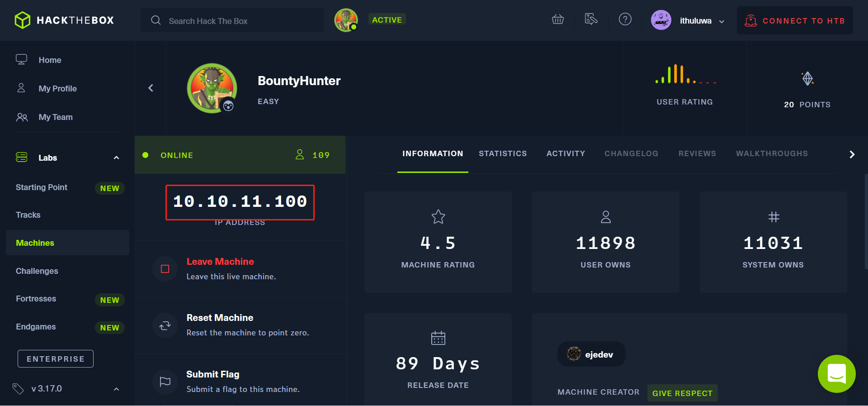Open Endgames in sidebar

coord(36,327)
